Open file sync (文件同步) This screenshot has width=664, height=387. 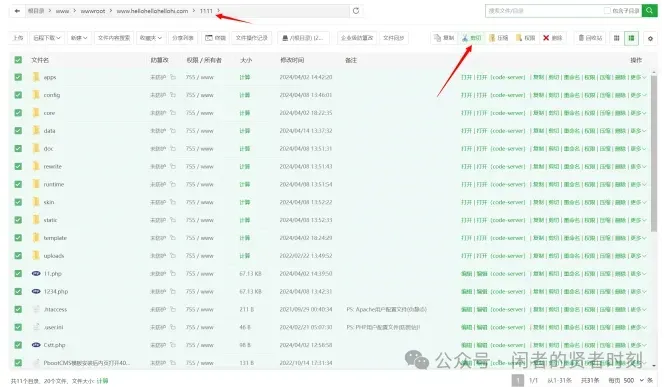click(393, 38)
